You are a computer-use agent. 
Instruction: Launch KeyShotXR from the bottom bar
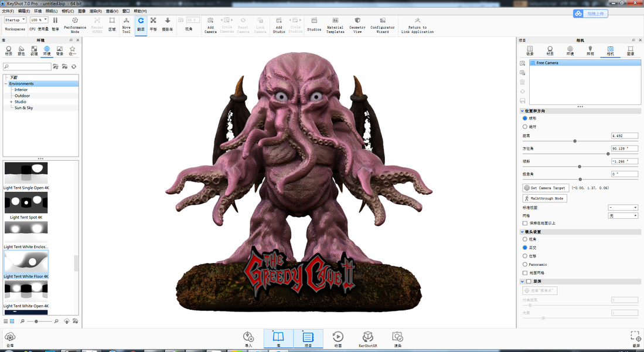point(367,337)
